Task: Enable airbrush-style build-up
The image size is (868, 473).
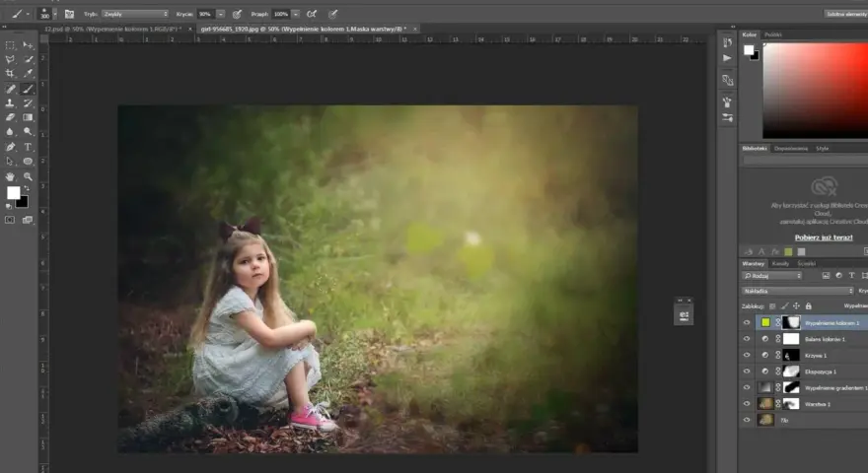Action: point(313,14)
